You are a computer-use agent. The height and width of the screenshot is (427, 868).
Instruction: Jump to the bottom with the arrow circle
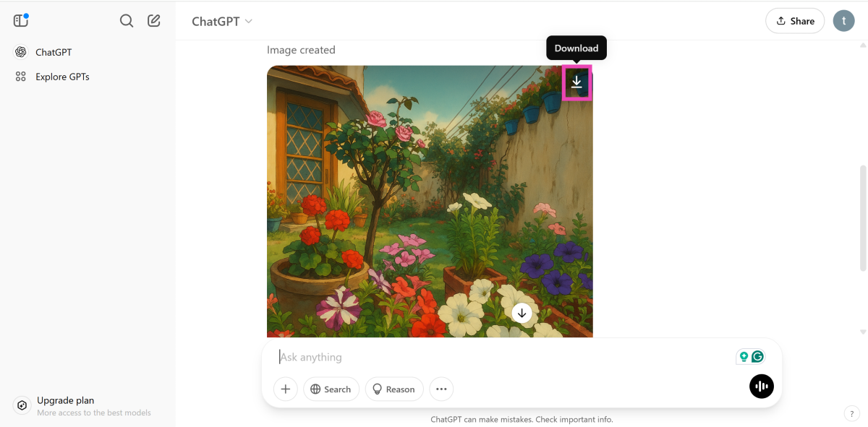(x=522, y=313)
